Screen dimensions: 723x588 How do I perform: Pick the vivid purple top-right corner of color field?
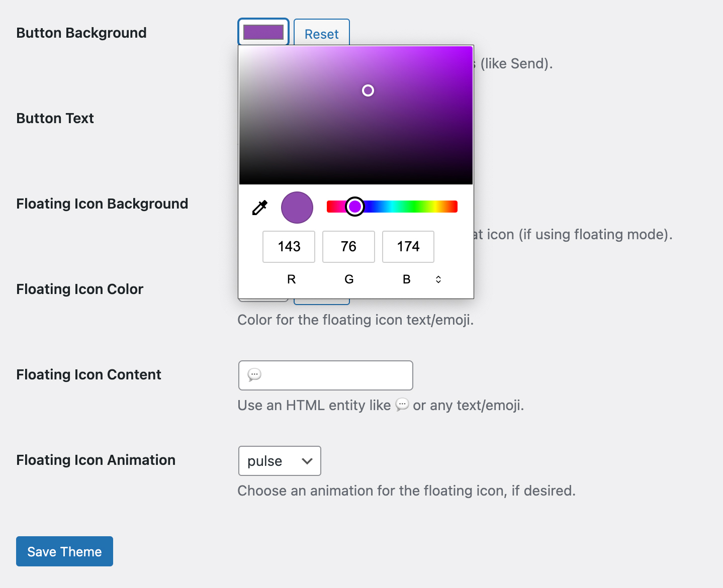(470, 49)
